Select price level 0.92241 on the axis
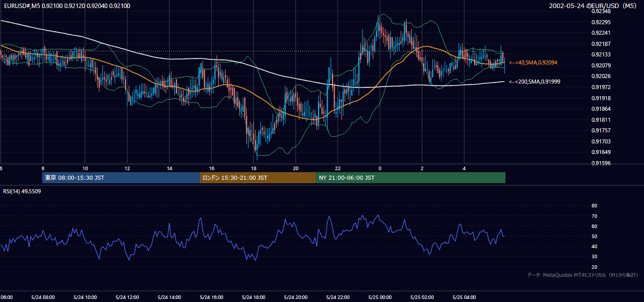 click(x=602, y=33)
